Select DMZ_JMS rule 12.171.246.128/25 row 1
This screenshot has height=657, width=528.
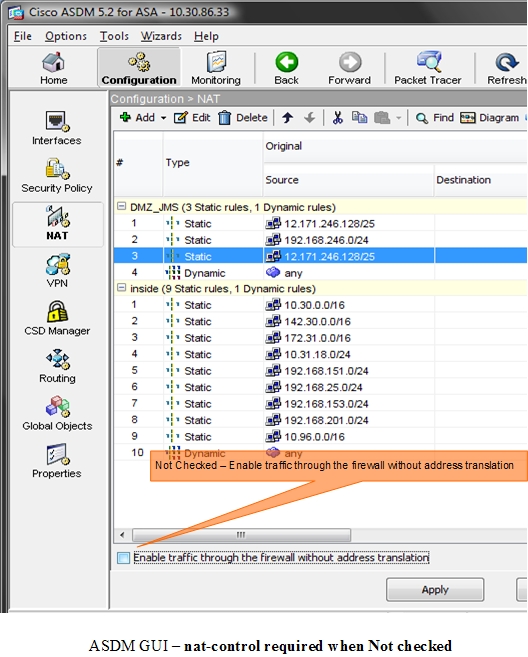321,223
